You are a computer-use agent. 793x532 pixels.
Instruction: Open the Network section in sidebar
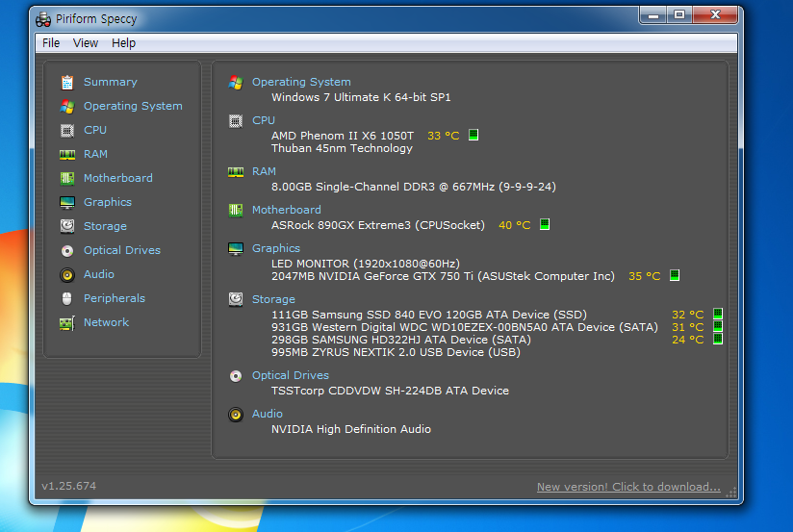[106, 322]
